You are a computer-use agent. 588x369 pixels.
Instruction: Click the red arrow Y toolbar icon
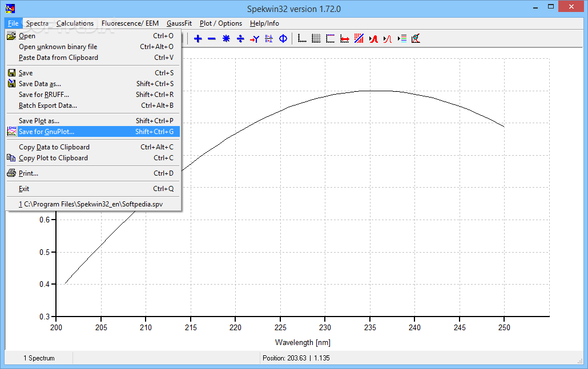pyautogui.click(x=255, y=39)
